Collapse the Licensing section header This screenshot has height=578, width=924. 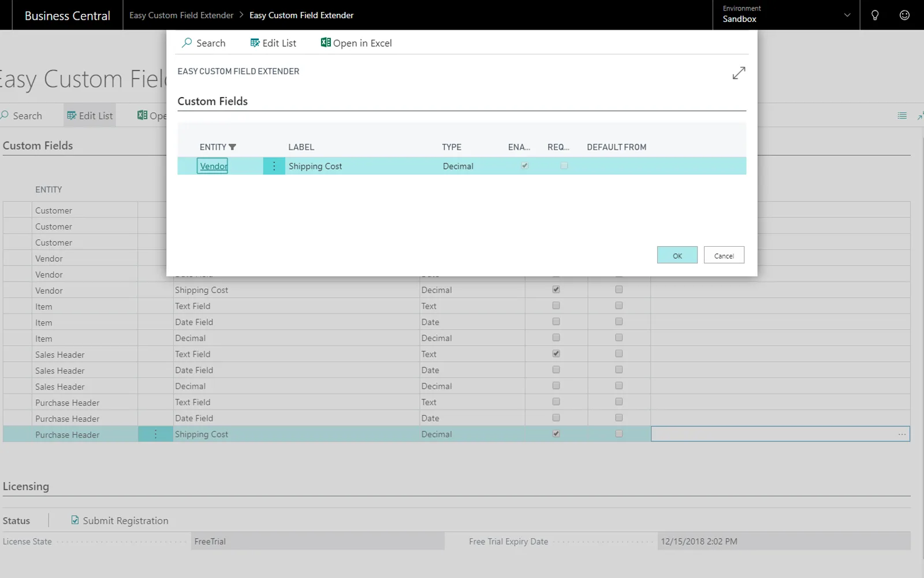(x=26, y=486)
